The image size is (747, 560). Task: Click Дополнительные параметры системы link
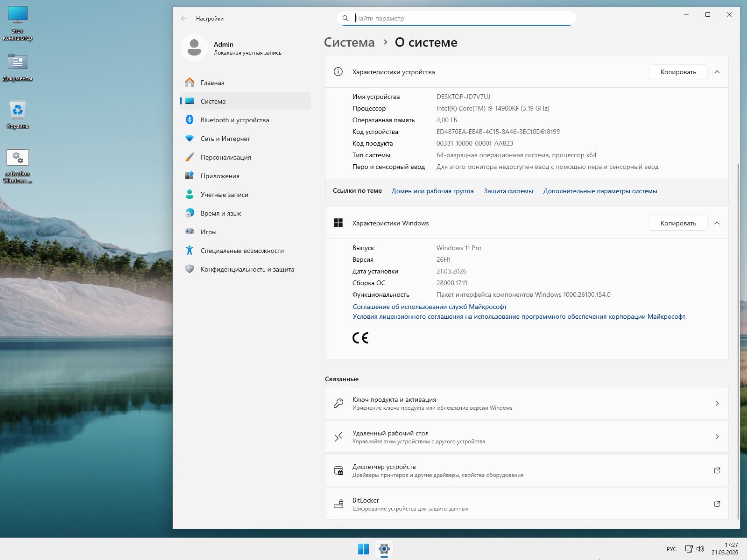pos(600,191)
